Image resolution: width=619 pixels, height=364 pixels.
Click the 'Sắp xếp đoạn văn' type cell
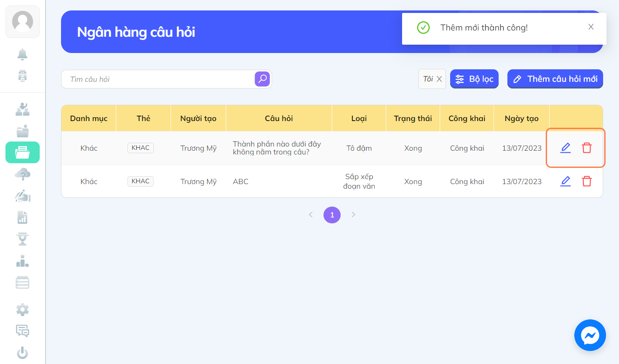359,181
